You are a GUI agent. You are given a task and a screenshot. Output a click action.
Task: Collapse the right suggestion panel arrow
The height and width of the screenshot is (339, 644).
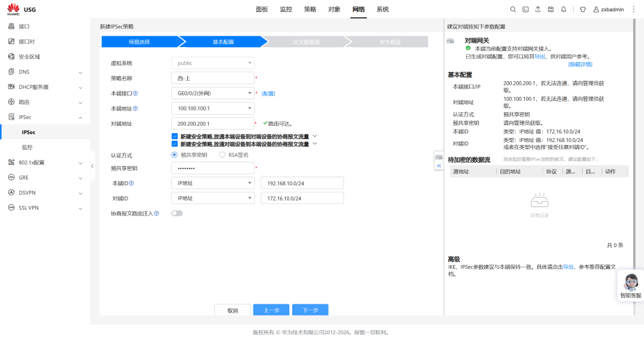point(439,165)
